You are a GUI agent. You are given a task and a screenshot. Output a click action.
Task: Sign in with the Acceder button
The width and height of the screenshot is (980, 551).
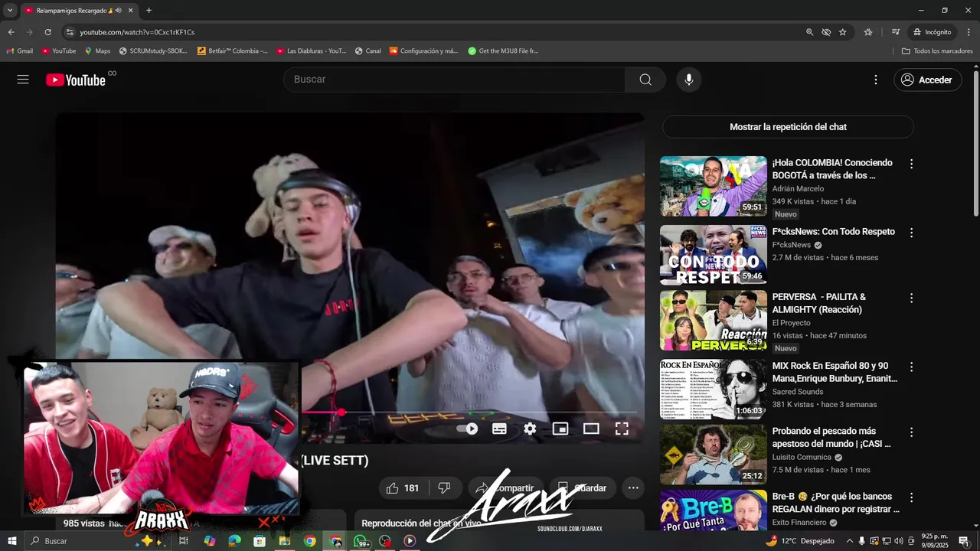coord(927,80)
